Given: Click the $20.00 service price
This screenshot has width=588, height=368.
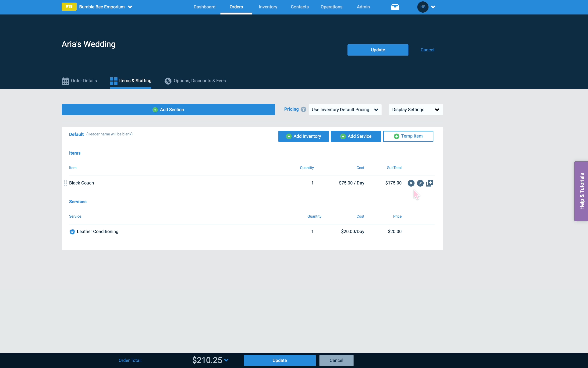Looking at the screenshot, I should [394, 232].
